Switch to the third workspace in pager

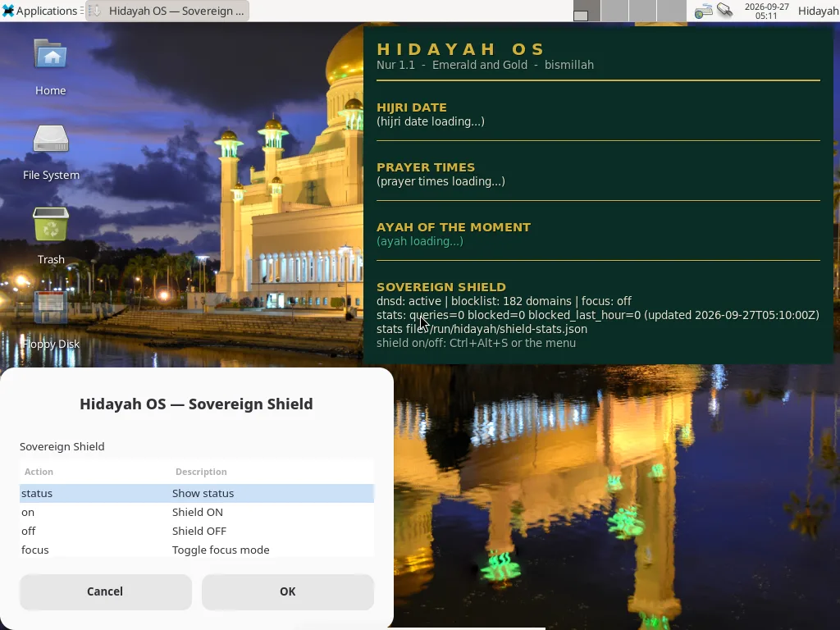pos(643,11)
